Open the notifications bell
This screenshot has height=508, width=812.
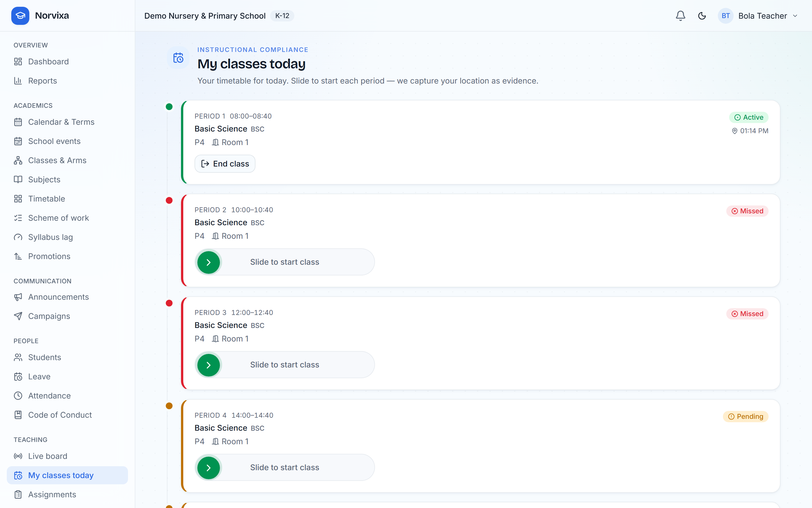coord(680,16)
